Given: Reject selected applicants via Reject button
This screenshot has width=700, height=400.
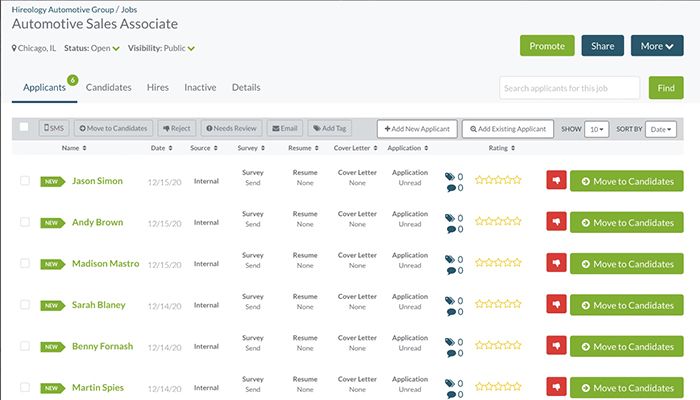Looking at the screenshot, I should tap(176, 129).
